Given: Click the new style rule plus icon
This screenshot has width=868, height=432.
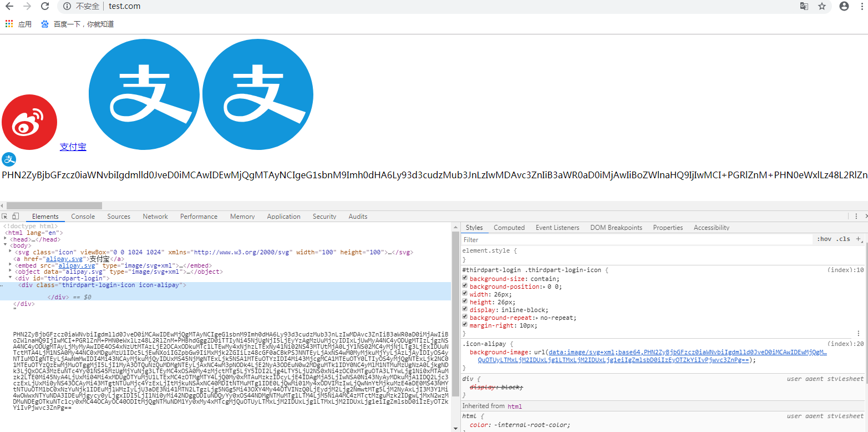Looking at the screenshot, I should pos(859,239).
